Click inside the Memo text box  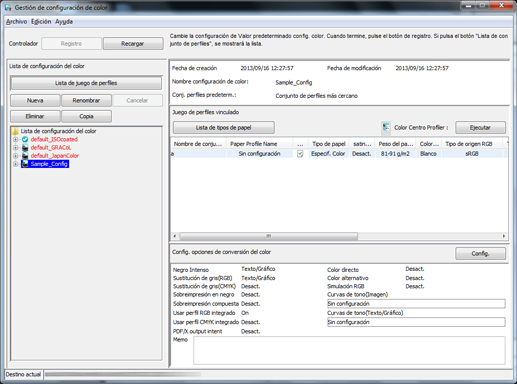(x=349, y=350)
